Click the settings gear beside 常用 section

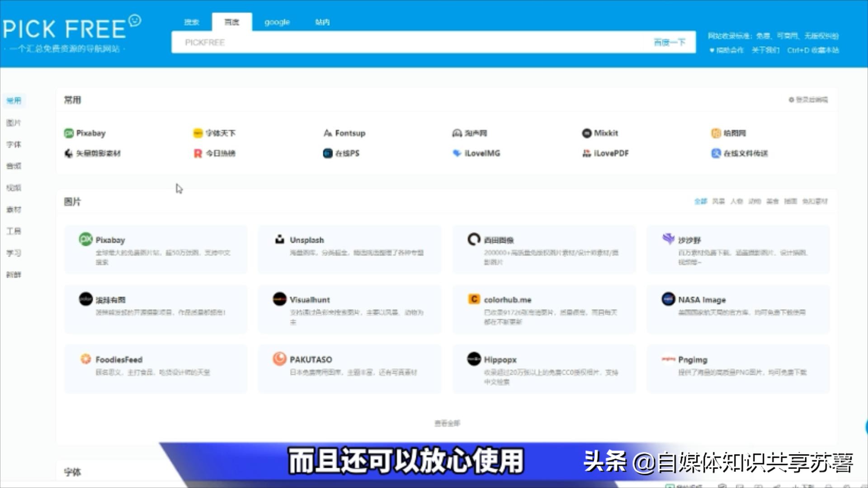coord(791,100)
